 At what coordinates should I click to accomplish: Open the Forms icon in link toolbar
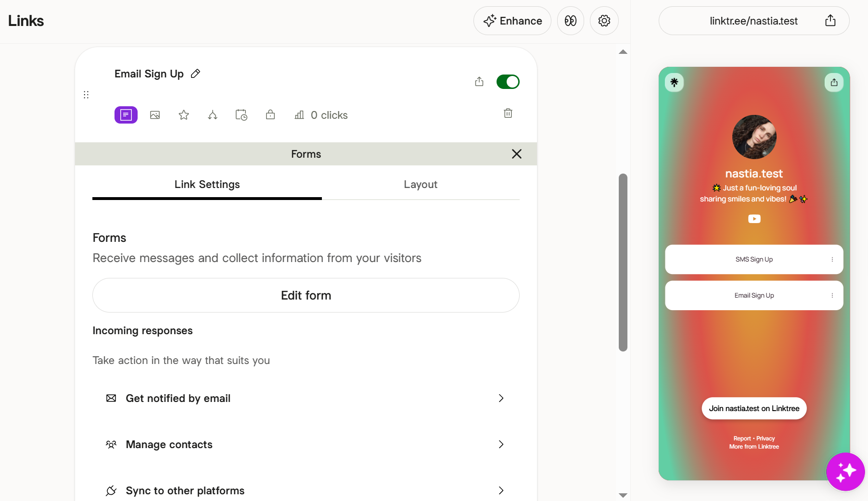126,115
